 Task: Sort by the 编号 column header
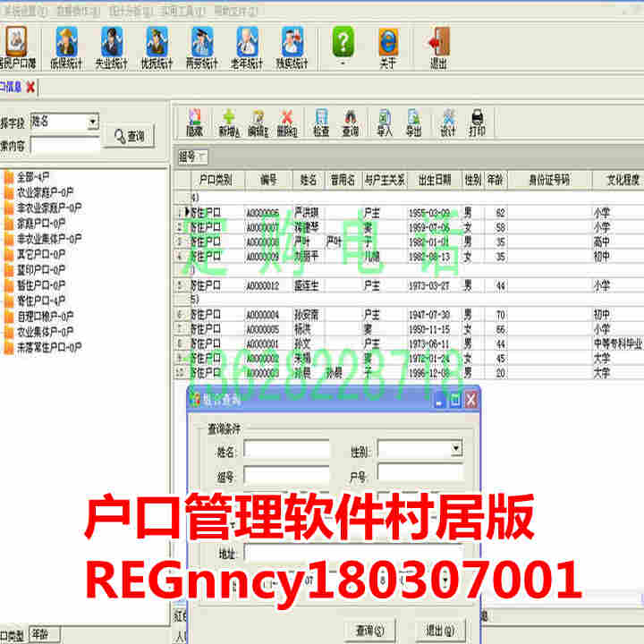268,180
